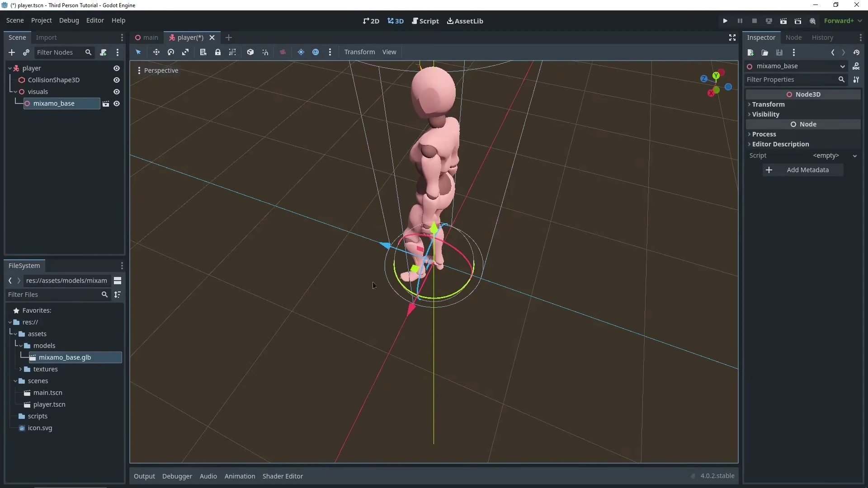Sort files in FileSystem panel
The height and width of the screenshot is (488, 868).
(x=118, y=295)
